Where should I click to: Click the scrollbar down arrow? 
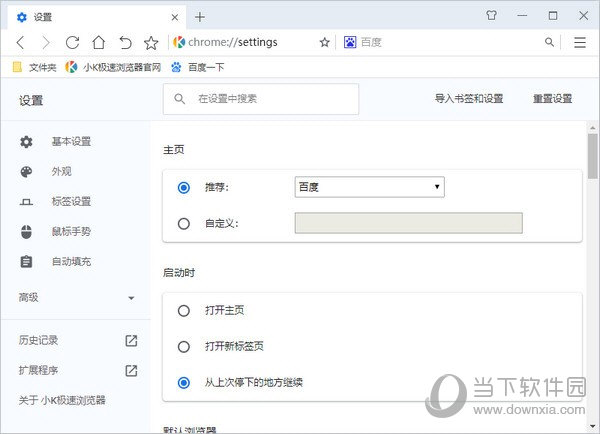coord(593,426)
